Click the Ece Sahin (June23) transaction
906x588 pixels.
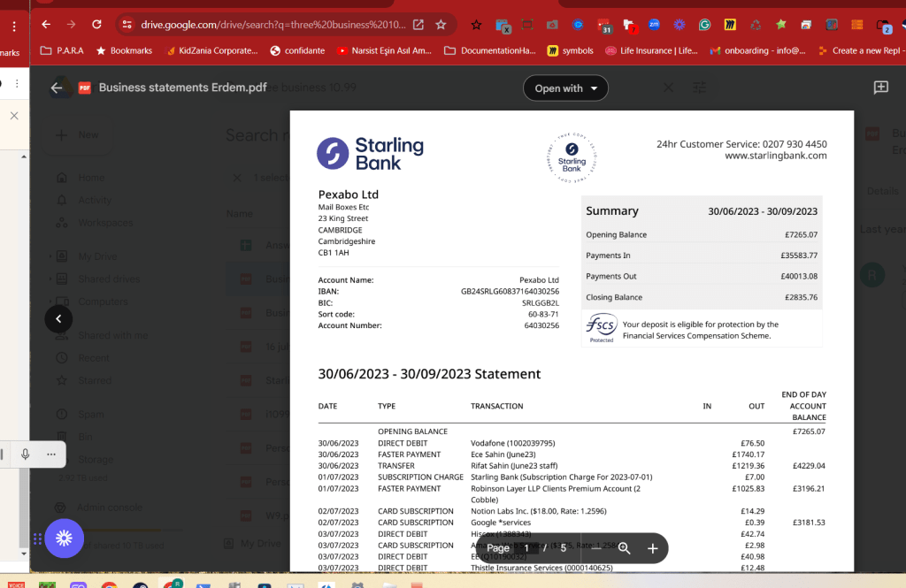(x=503, y=454)
